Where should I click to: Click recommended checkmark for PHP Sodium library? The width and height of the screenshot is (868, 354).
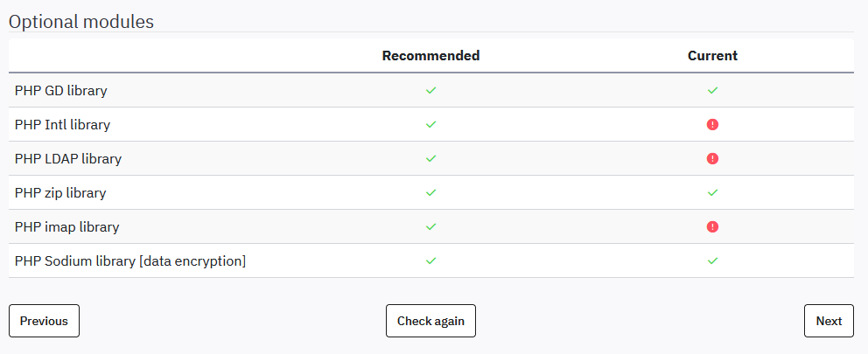point(430,260)
